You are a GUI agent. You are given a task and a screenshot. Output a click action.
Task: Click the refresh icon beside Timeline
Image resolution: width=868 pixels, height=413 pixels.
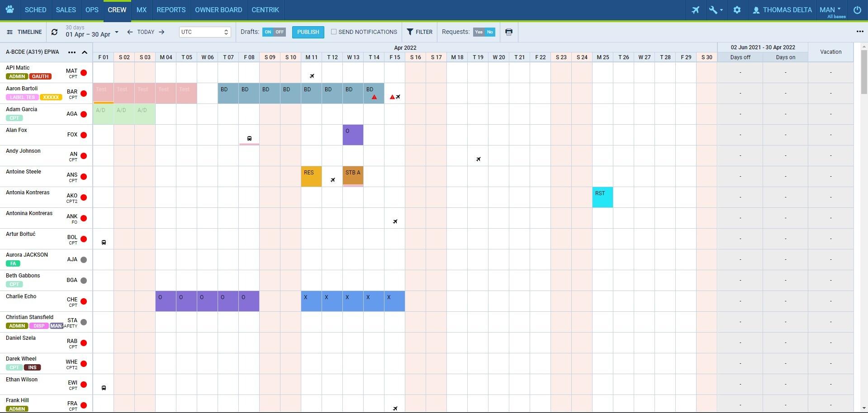pos(54,32)
